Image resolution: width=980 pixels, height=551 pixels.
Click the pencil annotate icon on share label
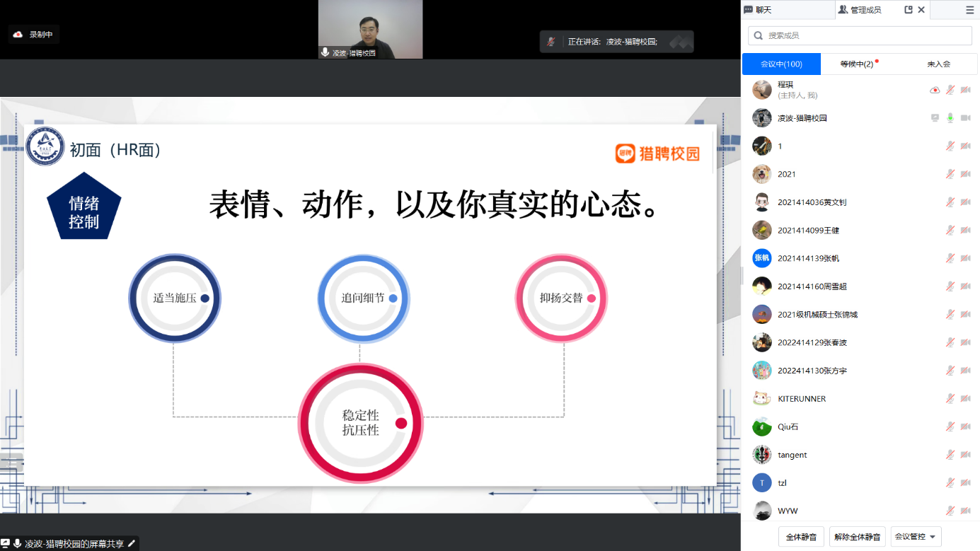131,544
